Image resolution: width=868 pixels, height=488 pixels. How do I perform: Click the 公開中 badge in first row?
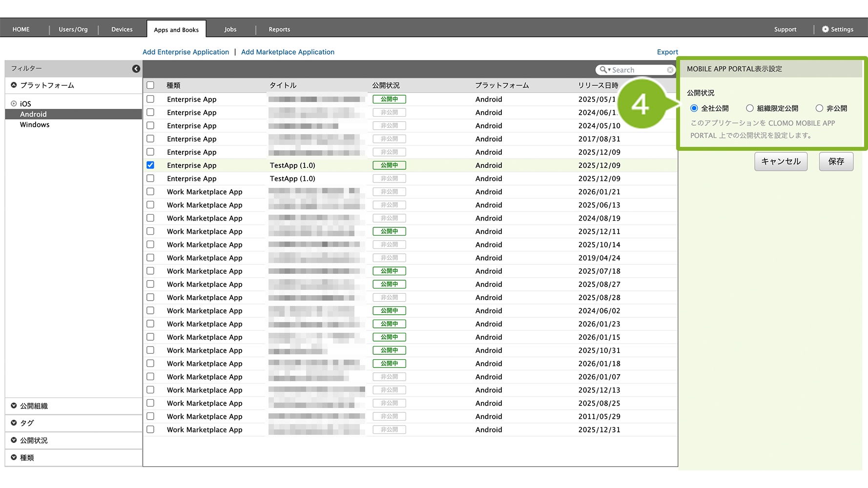[389, 100]
